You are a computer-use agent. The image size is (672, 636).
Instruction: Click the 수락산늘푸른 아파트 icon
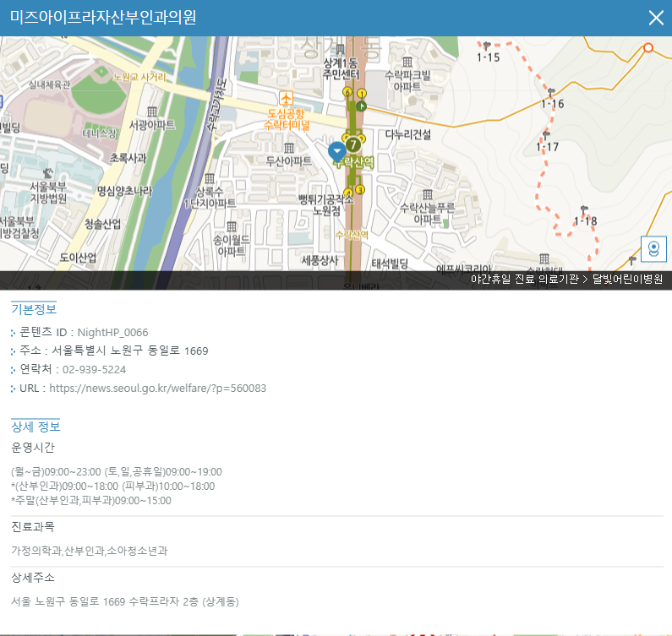point(427,194)
